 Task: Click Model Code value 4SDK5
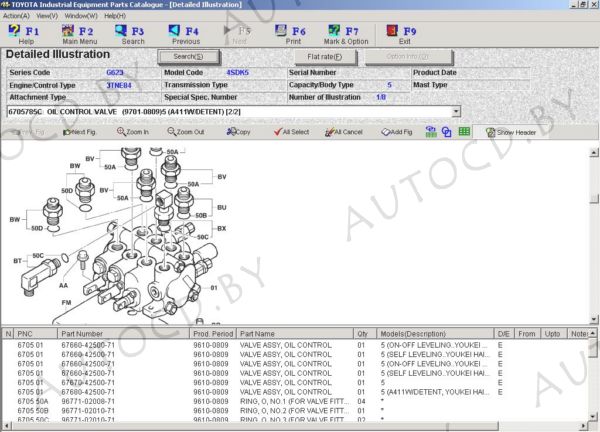click(237, 72)
